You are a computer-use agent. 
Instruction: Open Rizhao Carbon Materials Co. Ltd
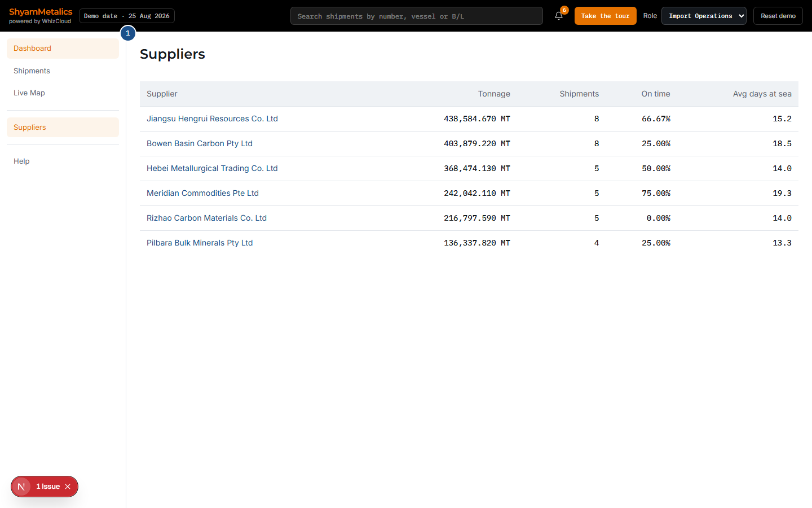pyautogui.click(x=206, y=218)
